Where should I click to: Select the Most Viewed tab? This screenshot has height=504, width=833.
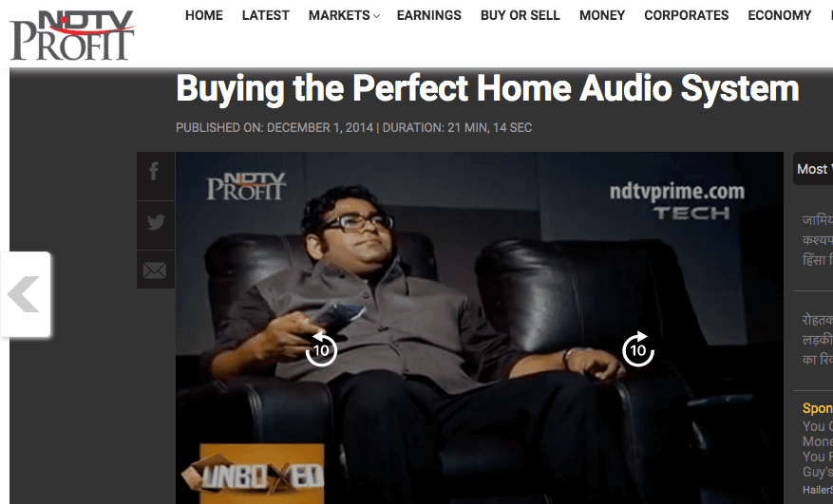tap(813, 169)
